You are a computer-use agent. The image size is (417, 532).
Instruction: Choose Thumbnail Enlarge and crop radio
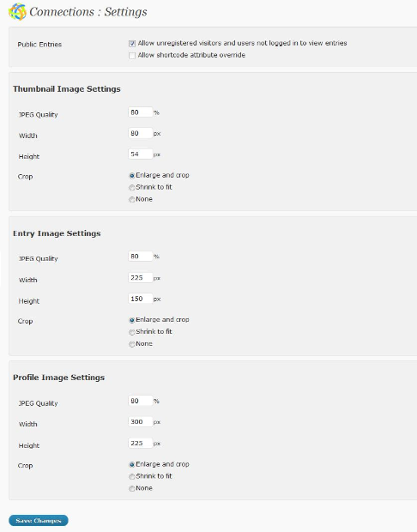(x=132, y=176)
